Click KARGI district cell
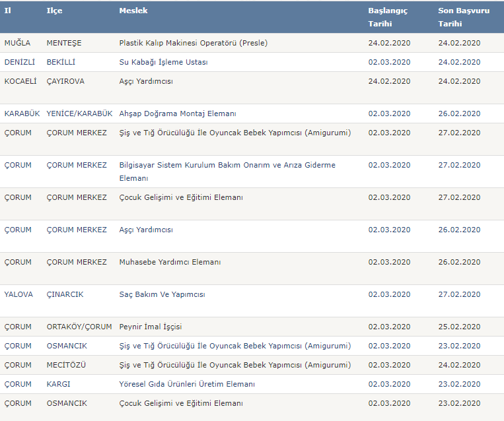This screenshot has width=504, height=421. [x=58, y=384]
